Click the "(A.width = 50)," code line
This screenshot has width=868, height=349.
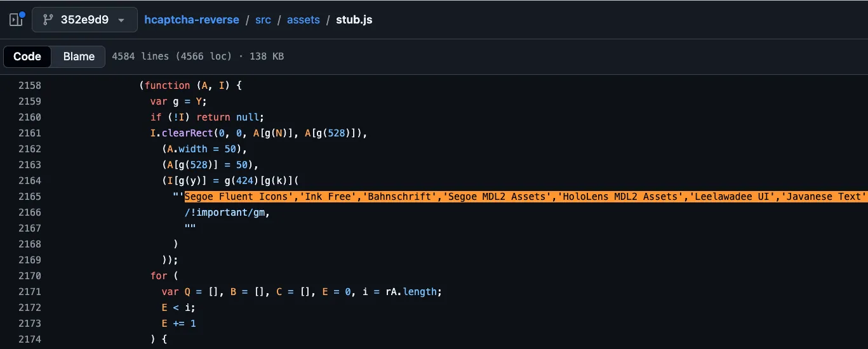coord(204,149)
